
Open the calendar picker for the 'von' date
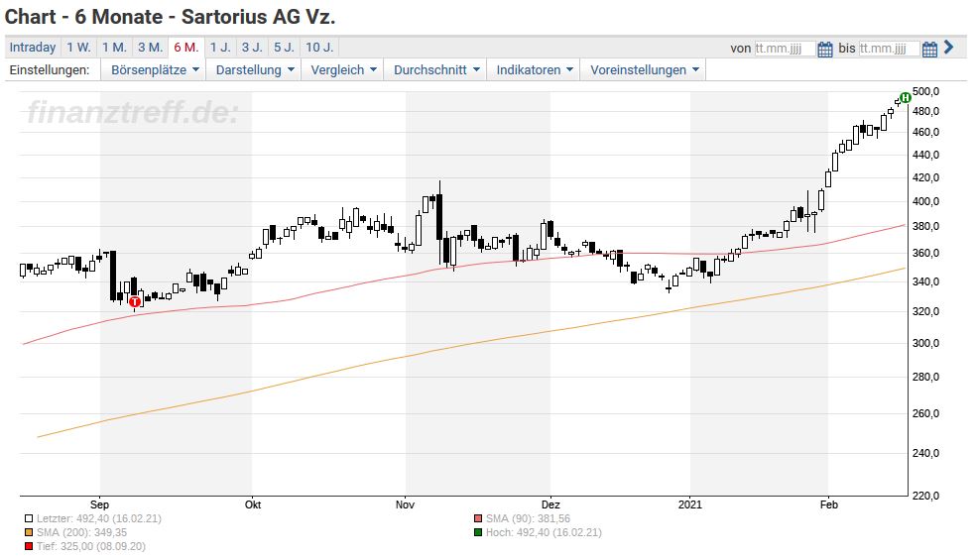pos(825,50)
